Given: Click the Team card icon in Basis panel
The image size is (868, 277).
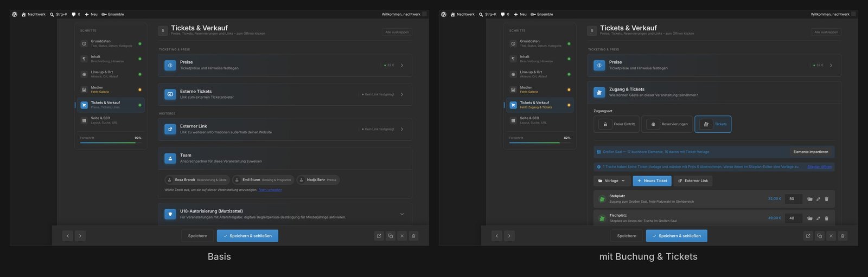Looking at the screenshot, I should pyautogui.click(x=170, y=158).
